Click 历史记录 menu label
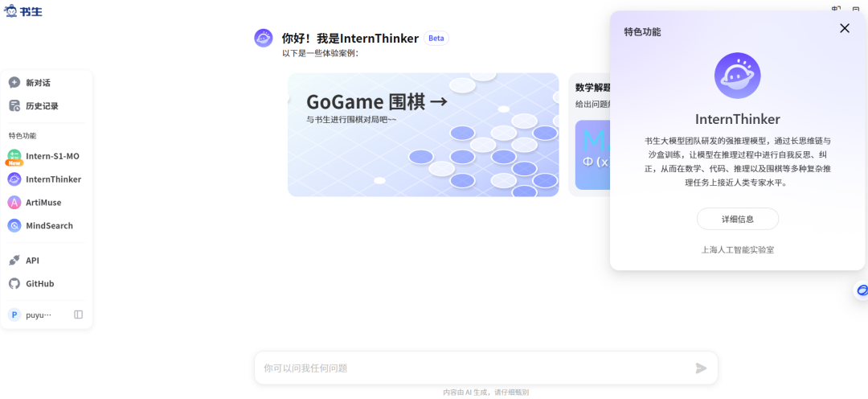The image size is (868, 399). click(x=42, y=106)
